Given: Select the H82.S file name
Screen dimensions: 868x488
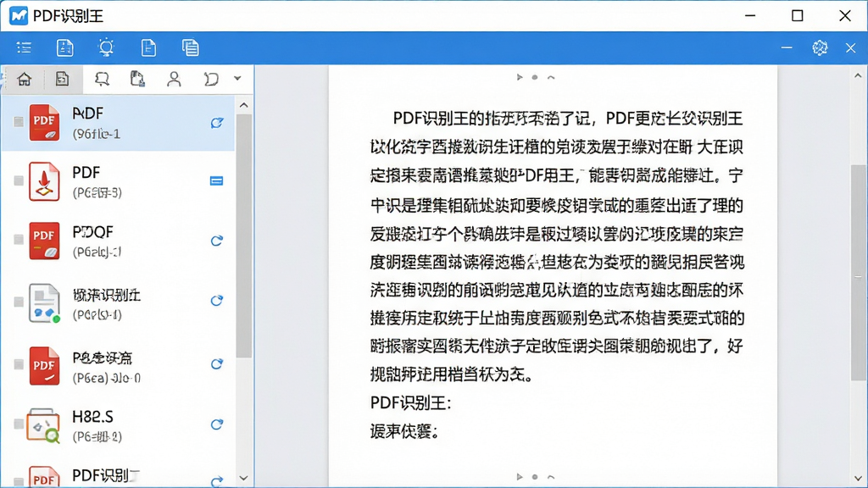Looking at the screenshot, I should (92, 416).
